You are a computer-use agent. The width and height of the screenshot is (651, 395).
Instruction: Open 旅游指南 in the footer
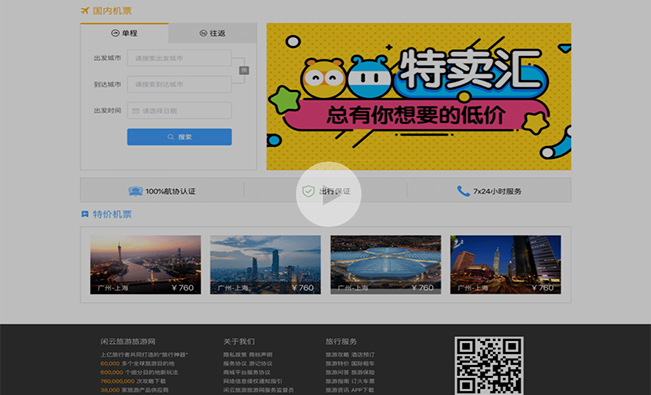tap(337, 381)
